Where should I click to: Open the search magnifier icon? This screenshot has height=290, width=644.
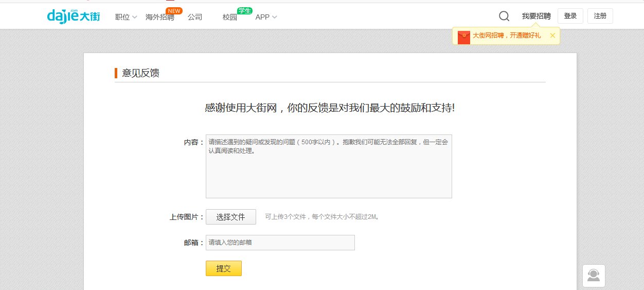(x=504, y=16)
